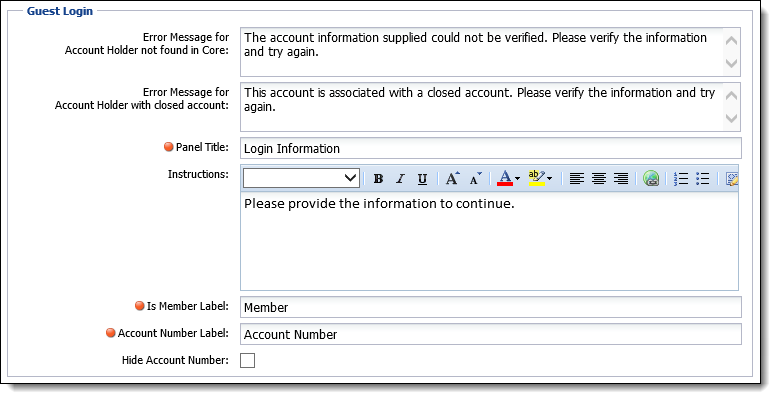Viewport: 775px width, 397px height.
Task: Click the Panel Title input field
Action: click(491, 148)
